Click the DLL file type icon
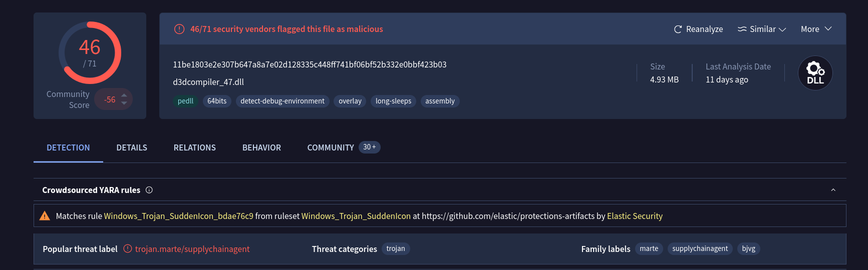 [x=815, y=73]
